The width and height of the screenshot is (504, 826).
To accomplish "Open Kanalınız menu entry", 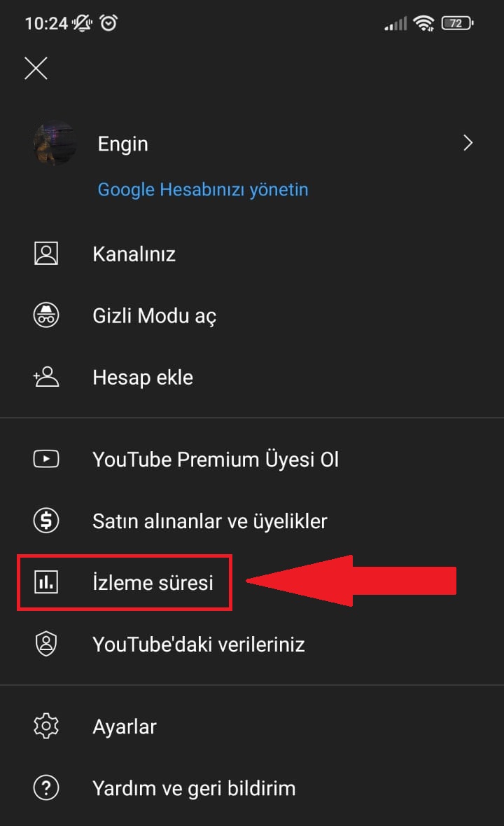I will click(x=134, y=254).
